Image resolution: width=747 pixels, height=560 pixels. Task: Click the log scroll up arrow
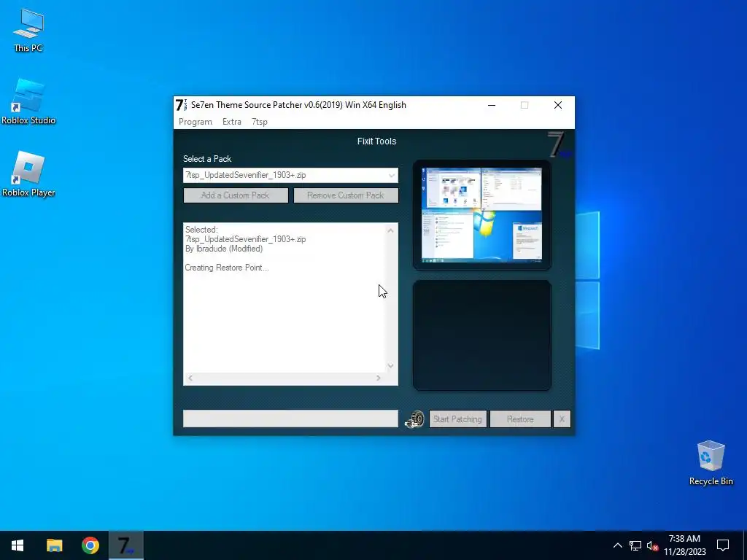pyautogui.click(x=391, y=230)
